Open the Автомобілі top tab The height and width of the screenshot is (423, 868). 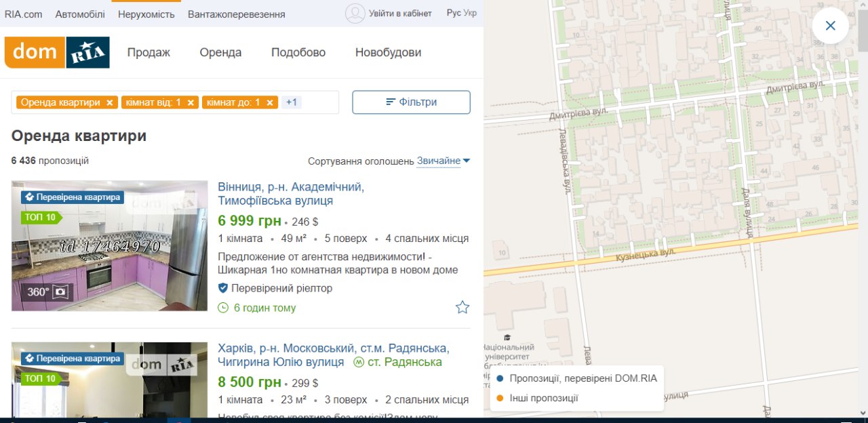click(80, 14)
